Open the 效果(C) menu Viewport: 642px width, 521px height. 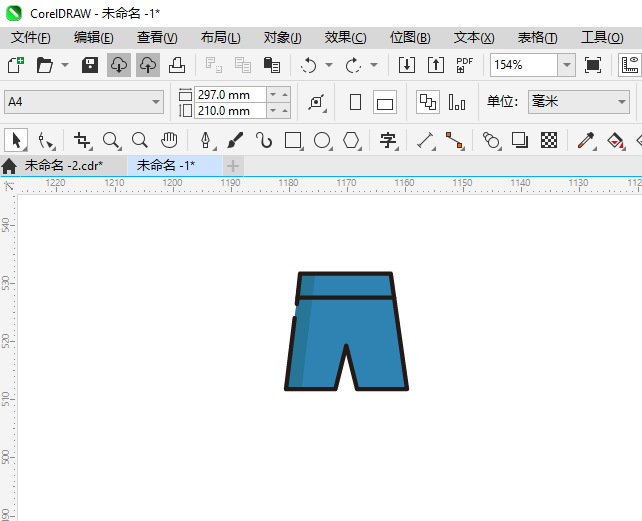pos(346,38)
